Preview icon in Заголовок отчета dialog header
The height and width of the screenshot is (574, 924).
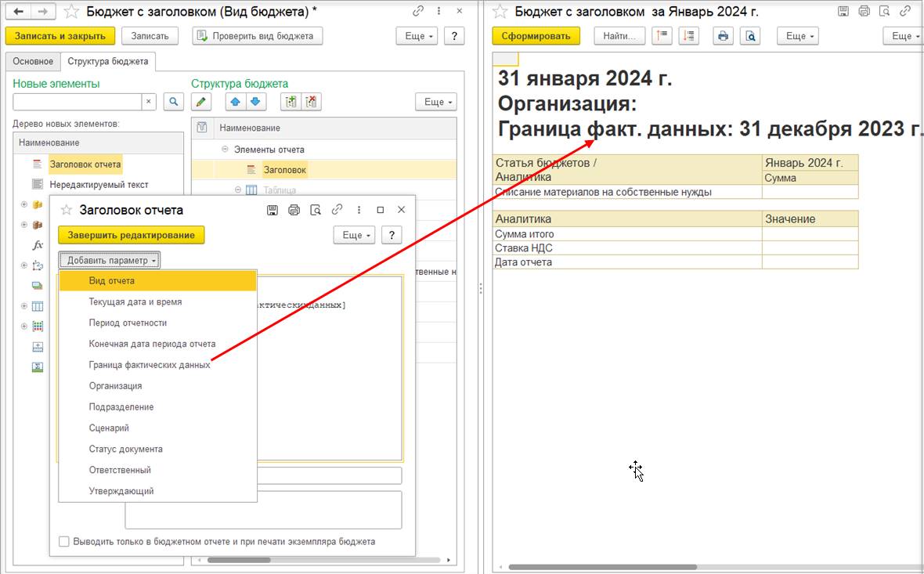[x=316, y=210]
